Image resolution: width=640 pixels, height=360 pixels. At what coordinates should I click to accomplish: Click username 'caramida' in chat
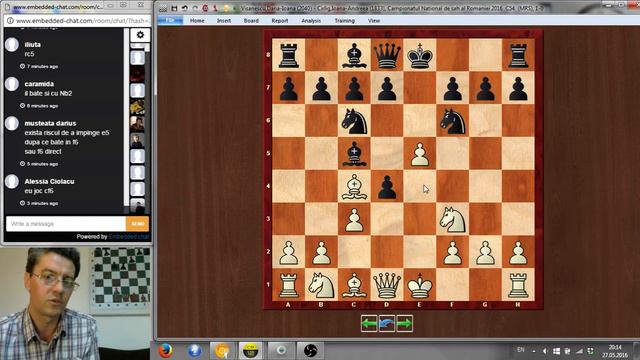(39, 84)
